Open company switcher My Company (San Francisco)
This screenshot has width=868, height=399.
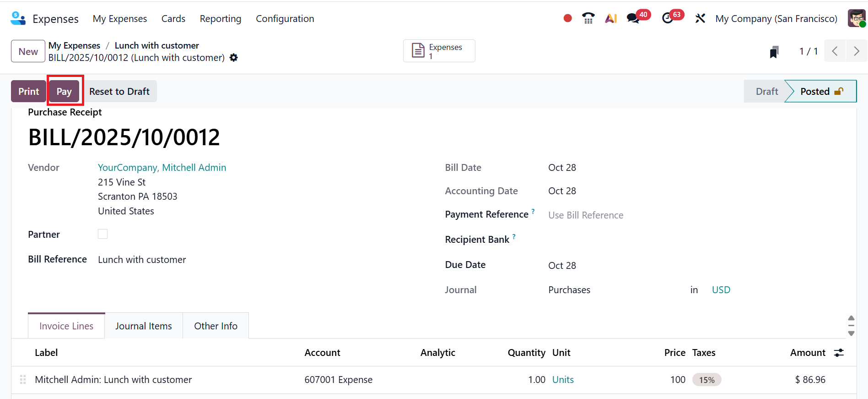coord(776,19)
